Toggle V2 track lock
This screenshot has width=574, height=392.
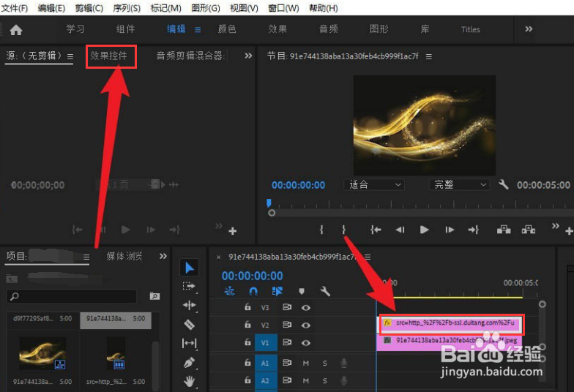(x=247, y=325)
